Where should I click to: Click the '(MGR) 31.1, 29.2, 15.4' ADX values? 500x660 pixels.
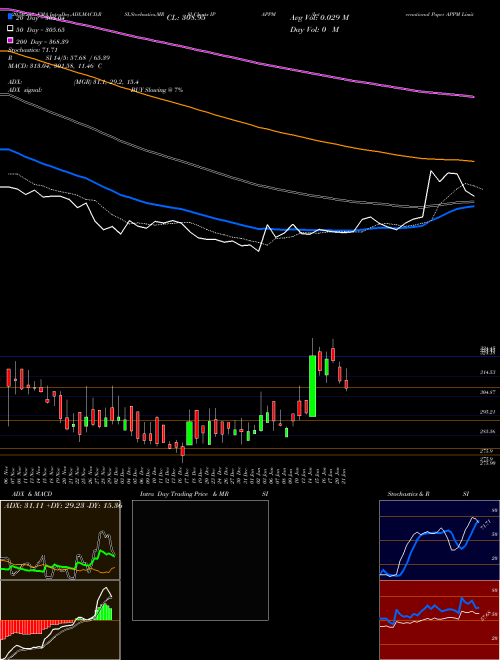106,82
